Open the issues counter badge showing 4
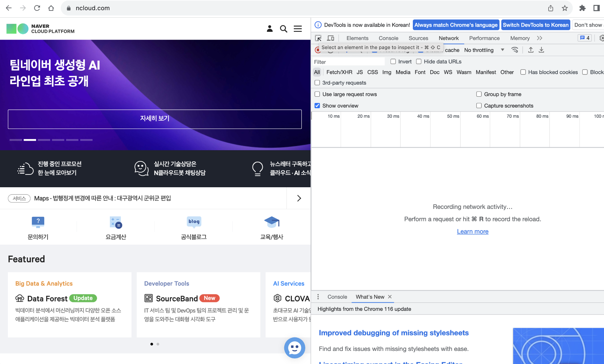 pyautogui.click(x=585, y=38)
